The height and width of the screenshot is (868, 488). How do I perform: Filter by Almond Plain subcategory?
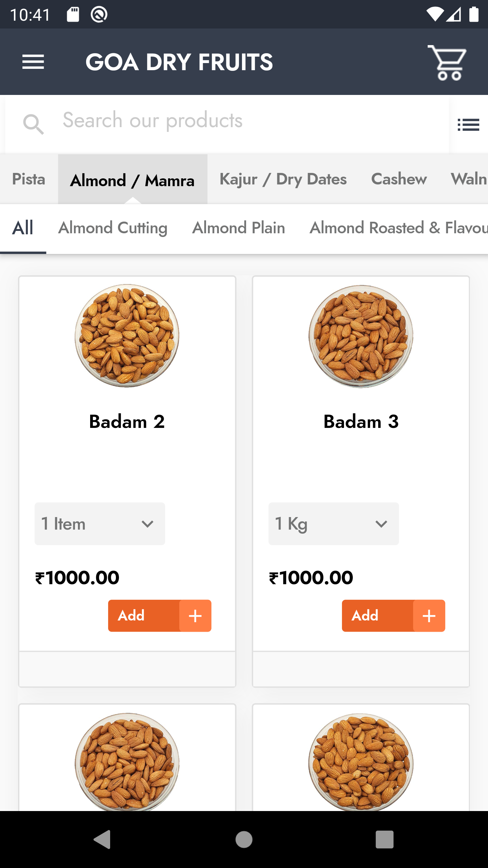click(239, 228)
